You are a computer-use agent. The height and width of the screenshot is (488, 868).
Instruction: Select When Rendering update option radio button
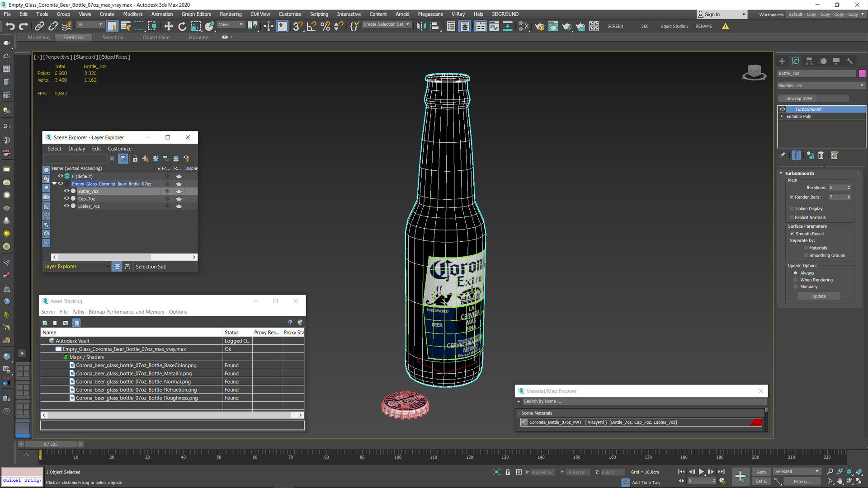coord(795,279)
